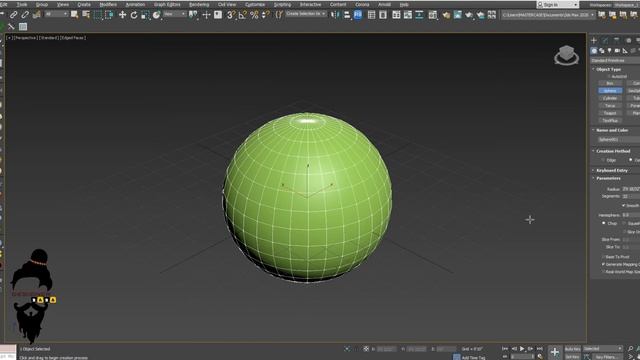Open reference coordinate system View dropdown
Image resolution: width=640 pixels, height=360 pixels.
click(174, 14)
